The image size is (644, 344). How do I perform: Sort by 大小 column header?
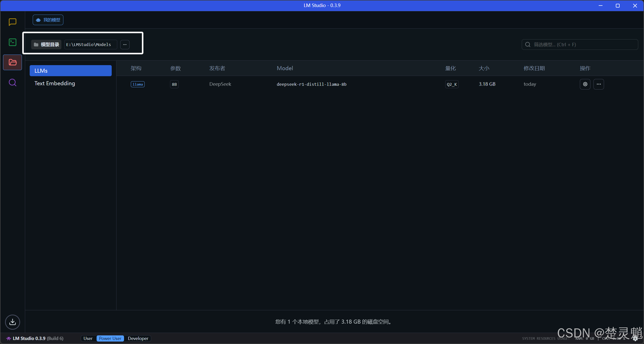484,68
